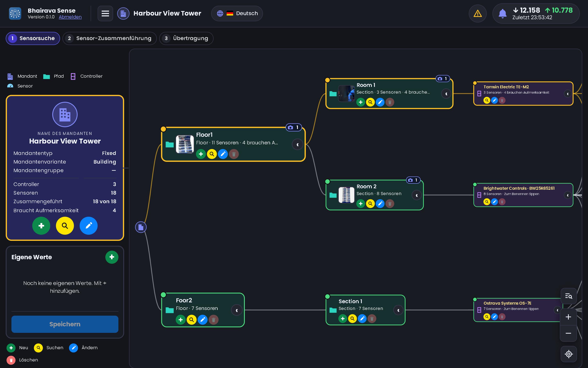Add a child to the Foor2 node
The image size is (588, 368).
click(x=180, y=320)
